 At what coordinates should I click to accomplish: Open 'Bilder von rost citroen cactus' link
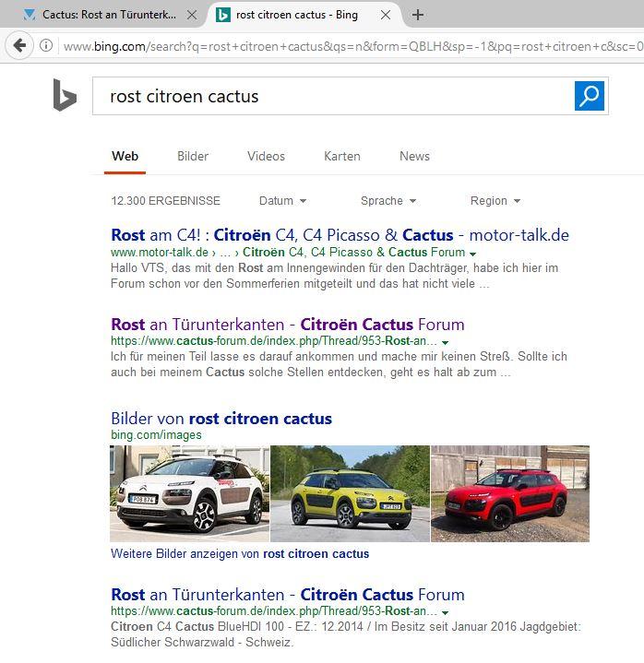coord(221,419)
